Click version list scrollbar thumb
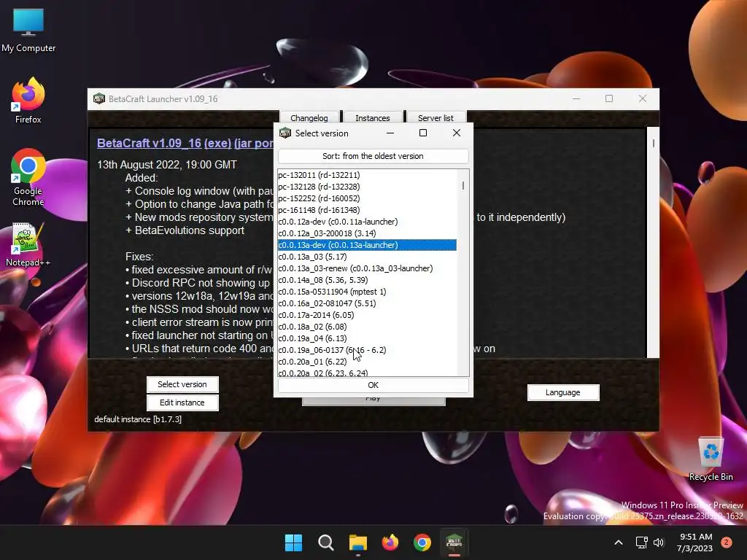Image resolution: width=747 pixels, height=560 pixels. click(463, 186)
